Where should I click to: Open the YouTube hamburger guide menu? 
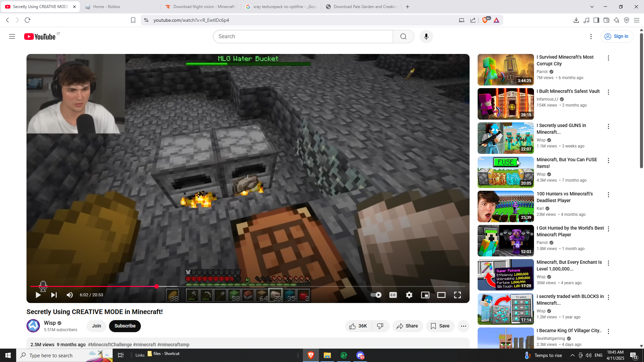[12, 37]
